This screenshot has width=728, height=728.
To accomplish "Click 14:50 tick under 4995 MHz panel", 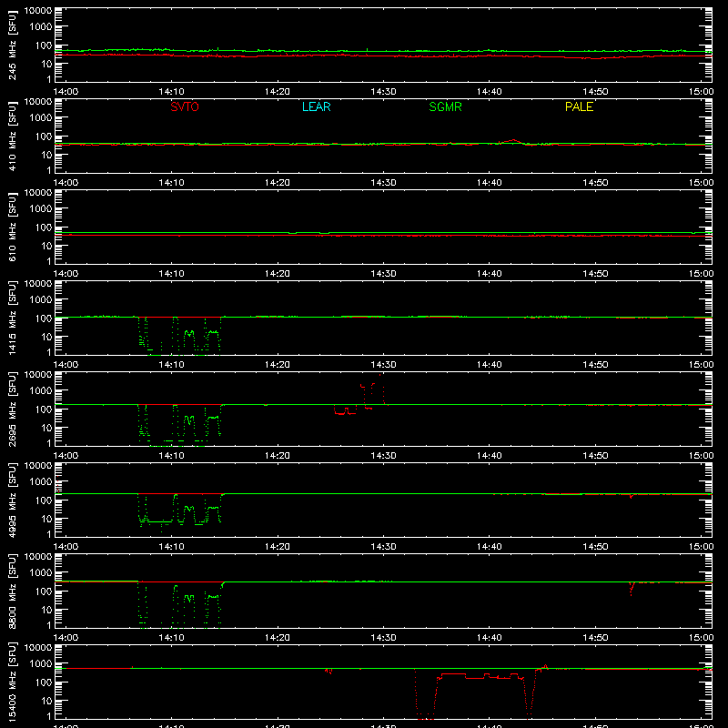I will [x=595, y=547].
